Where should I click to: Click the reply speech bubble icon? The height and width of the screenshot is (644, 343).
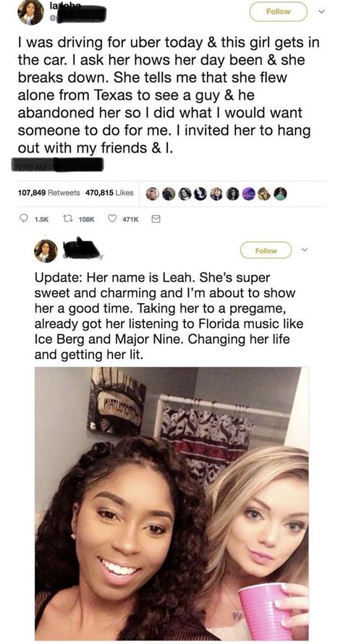[x=23, y=219]
